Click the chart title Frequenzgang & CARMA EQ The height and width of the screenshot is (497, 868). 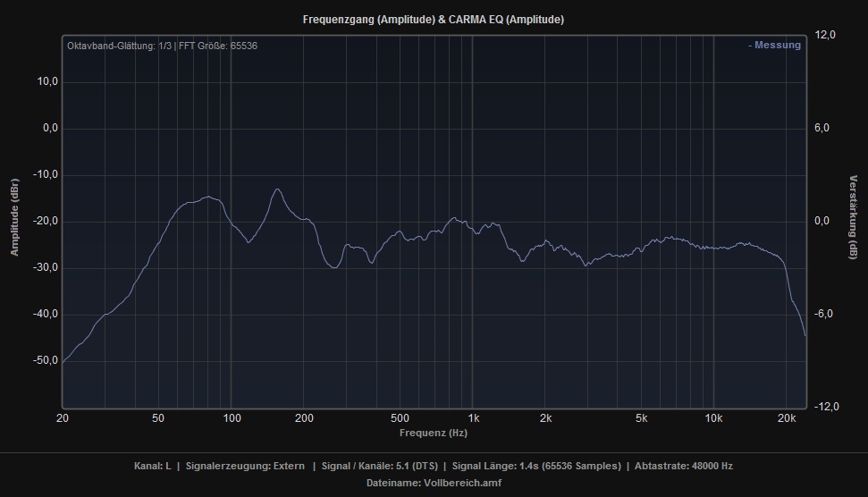pyautogui.click(x=434, y=19)
